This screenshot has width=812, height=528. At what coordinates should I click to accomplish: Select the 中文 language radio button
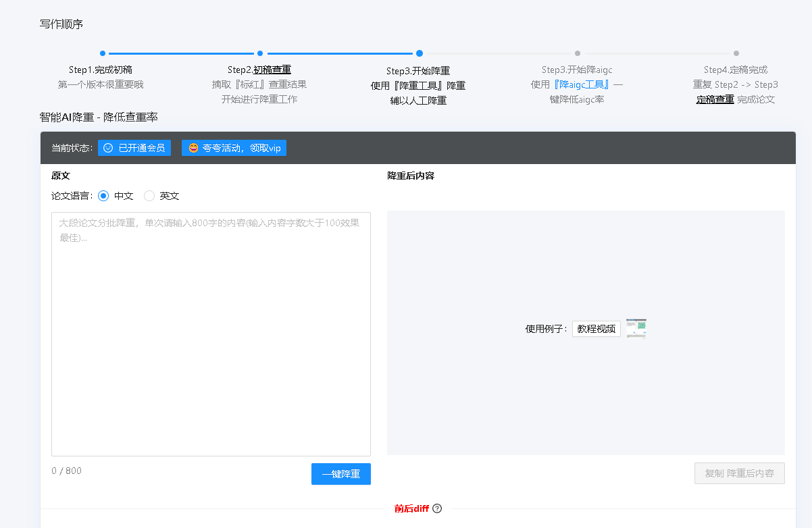[103, 196]
